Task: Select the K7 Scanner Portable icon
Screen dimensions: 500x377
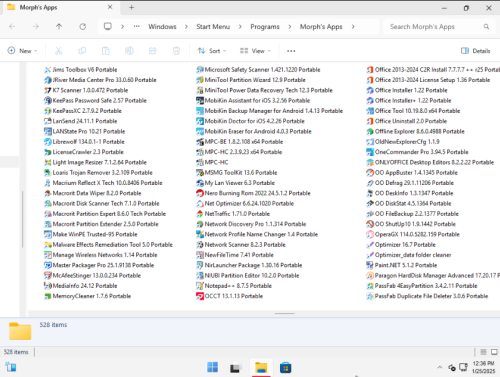Action: tap(48, 90)
